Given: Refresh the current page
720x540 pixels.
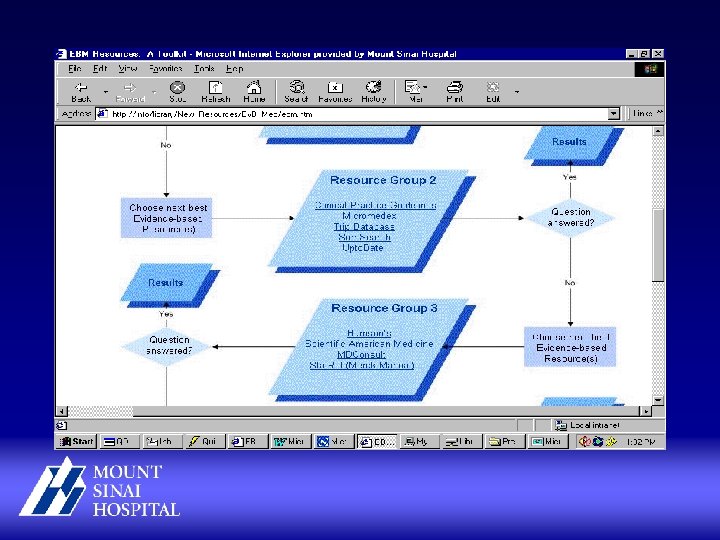Looking at the screenshot, I should 215,92.
